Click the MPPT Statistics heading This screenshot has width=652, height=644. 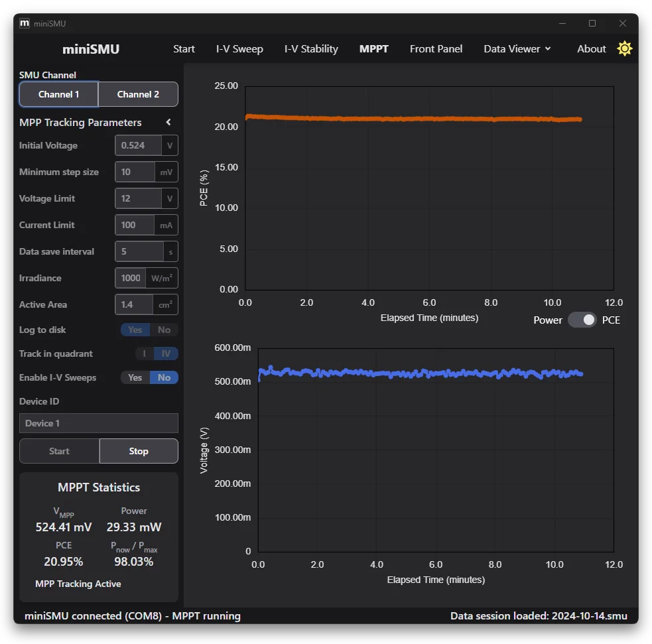coord(99,487)
